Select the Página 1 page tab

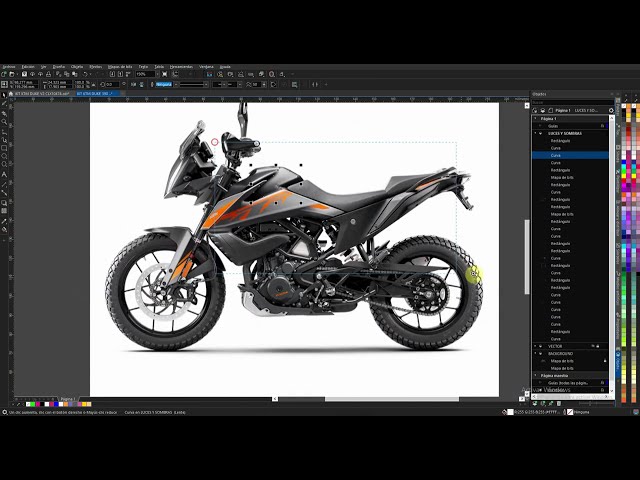pyautogui.click(x=67, y=399)
